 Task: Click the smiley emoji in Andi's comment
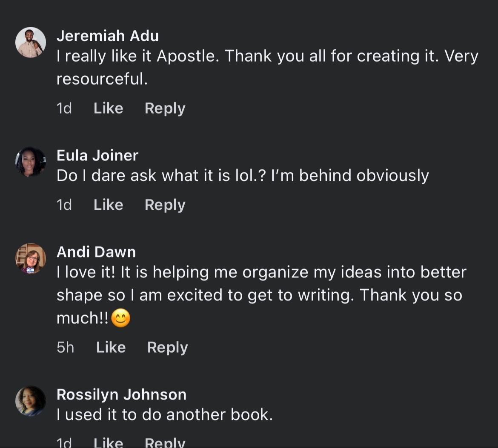point(120,318)
